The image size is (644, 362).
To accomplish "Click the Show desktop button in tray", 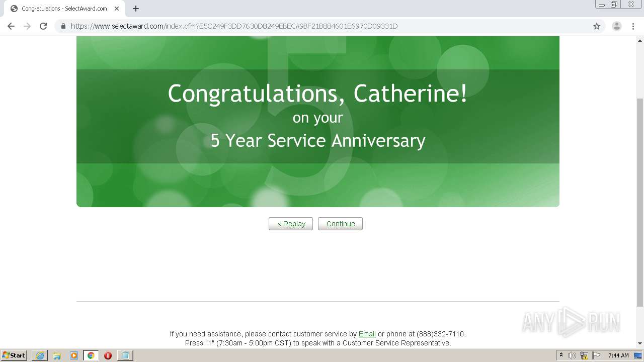I will pyautogui.click(x=638, y=355).
